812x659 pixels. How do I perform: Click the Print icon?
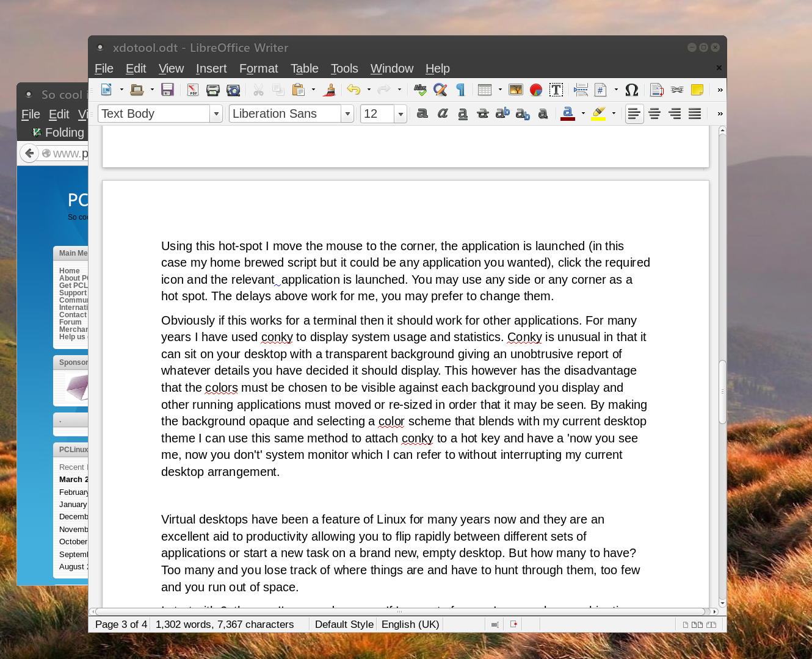pyautogui.click(x=212, y=90)
